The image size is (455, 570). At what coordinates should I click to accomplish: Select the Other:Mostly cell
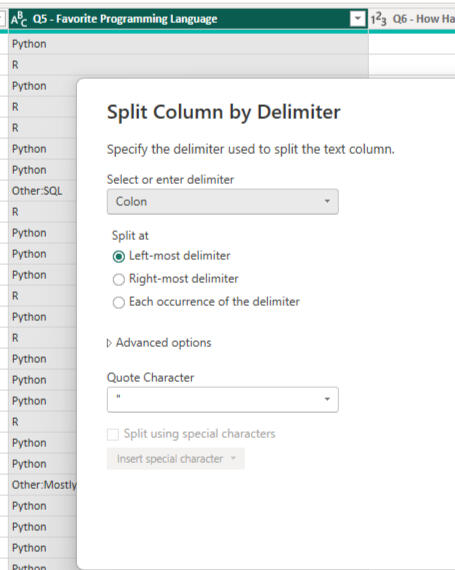(43, 485)
